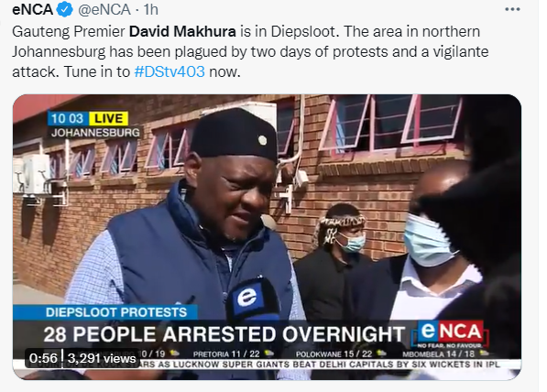
Task: Click the eNCA logo in the video corner
Action: [451, 333]
